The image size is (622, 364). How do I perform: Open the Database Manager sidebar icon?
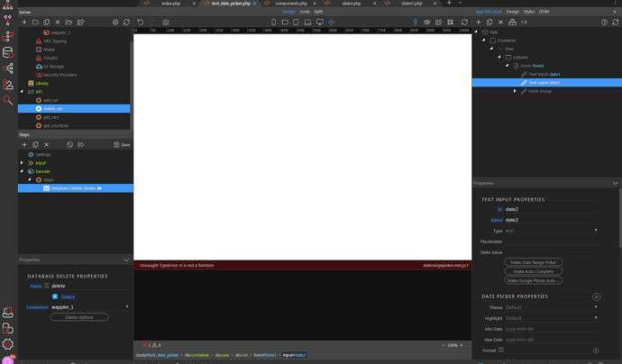(7, 52)
